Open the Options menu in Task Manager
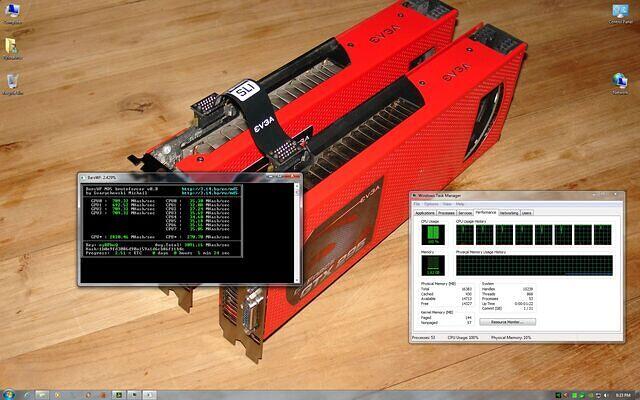The width and height of the screenshot is (640, 400). tap(432, 204)
